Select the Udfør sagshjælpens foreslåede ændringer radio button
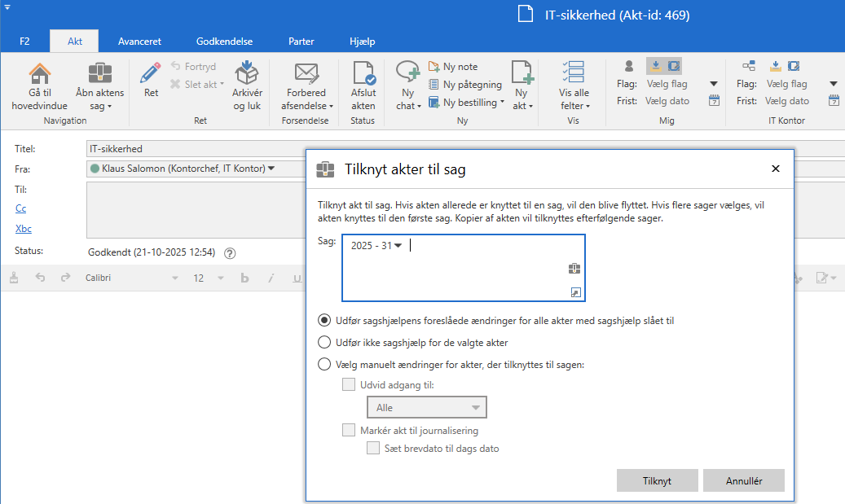This screenshot has width=845, height=504. pyautogui.click(x=324, y=321)
